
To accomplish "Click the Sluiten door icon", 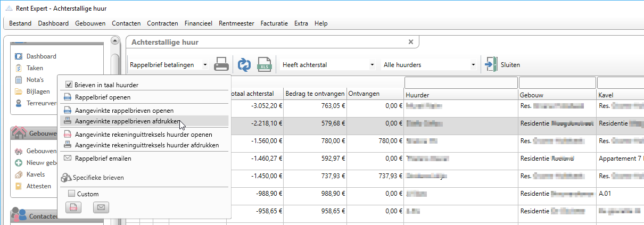I will (x=491, y=65).
